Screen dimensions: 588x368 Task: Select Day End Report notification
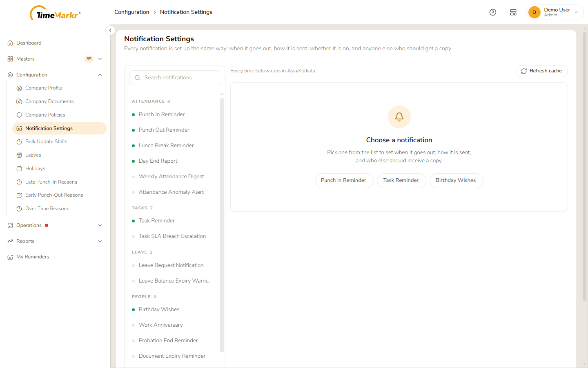172,161
